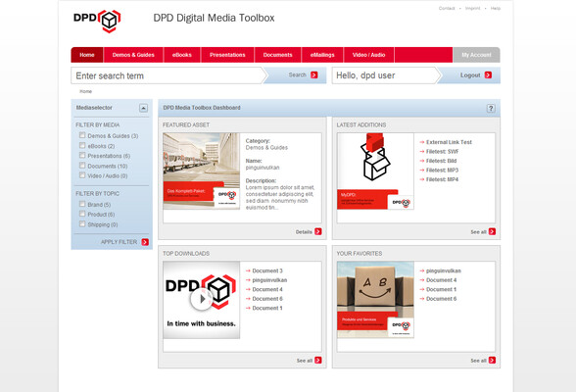Open the Video / Audio tab
Image resolution: width=576 pixels, height=392 pixels.
coord(368,55)
